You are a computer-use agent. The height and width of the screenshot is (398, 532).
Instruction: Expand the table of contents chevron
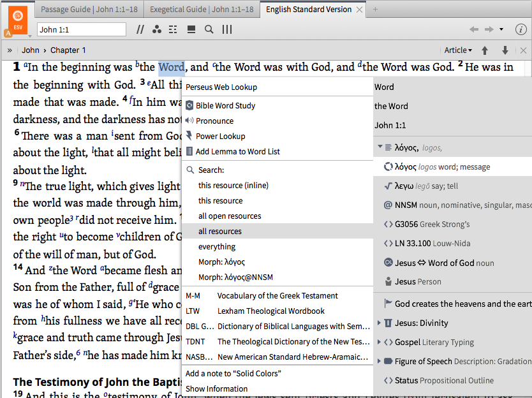point(10,50)
